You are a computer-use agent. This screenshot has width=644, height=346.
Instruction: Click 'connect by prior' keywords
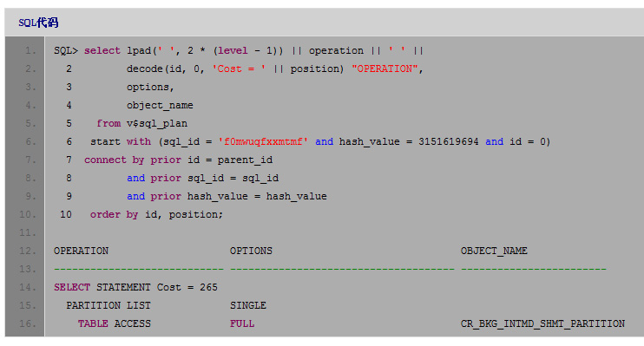pos(133,160)
